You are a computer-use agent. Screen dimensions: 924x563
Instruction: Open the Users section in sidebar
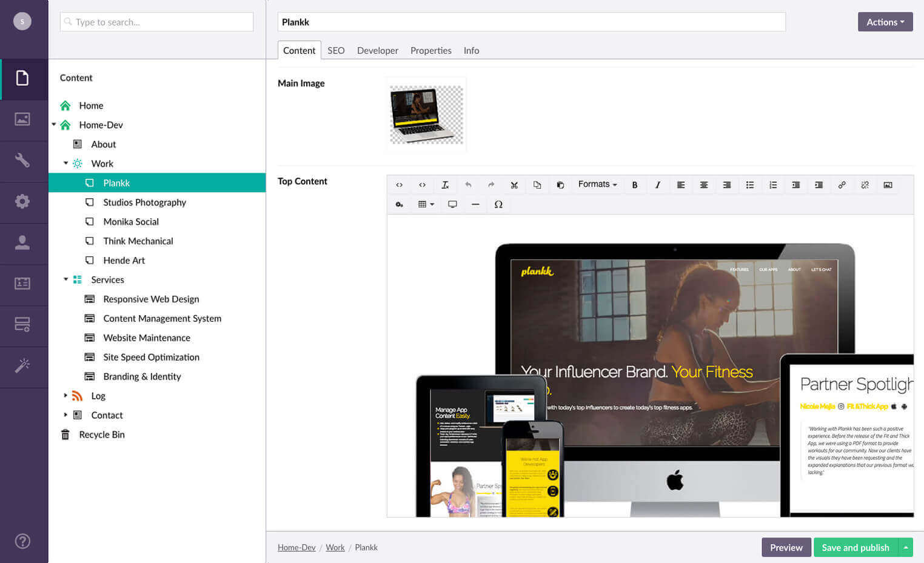tap(22, 243)
